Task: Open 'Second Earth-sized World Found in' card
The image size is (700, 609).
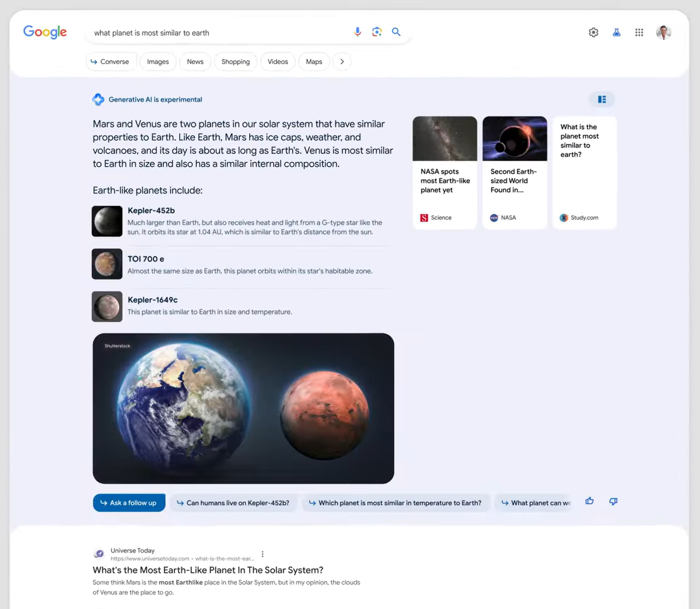Action: tap(514, 173)
